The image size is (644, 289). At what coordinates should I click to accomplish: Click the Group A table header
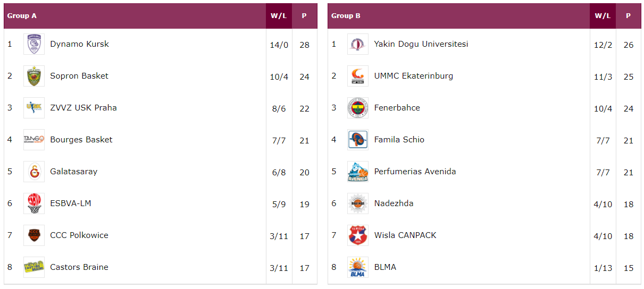(22, 16)
